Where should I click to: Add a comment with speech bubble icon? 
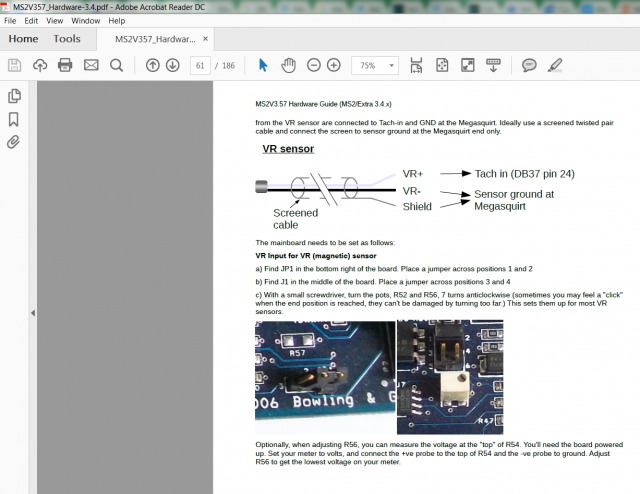tap(529, 65)
